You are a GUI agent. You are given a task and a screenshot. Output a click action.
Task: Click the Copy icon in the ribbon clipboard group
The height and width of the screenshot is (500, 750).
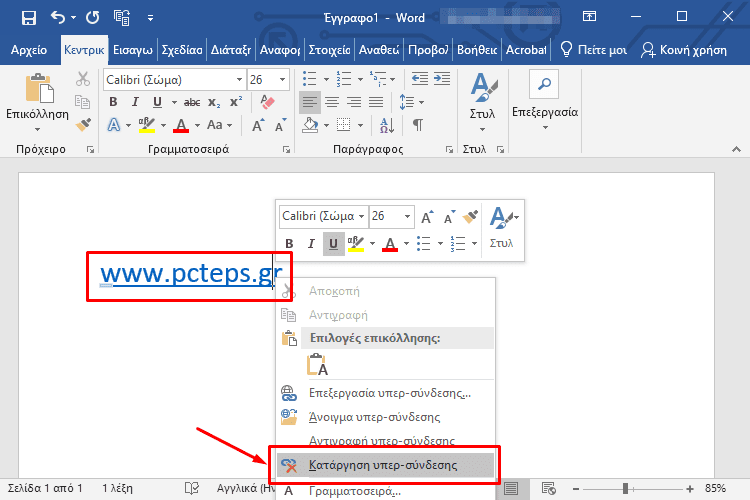[x=82, y=101]
